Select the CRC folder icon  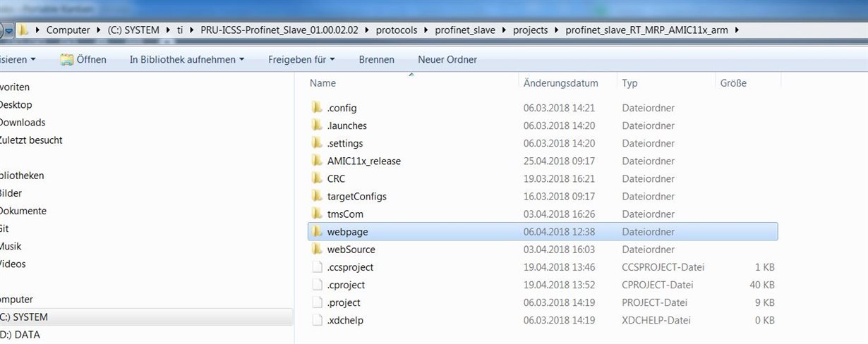click(x=317, y=178)
